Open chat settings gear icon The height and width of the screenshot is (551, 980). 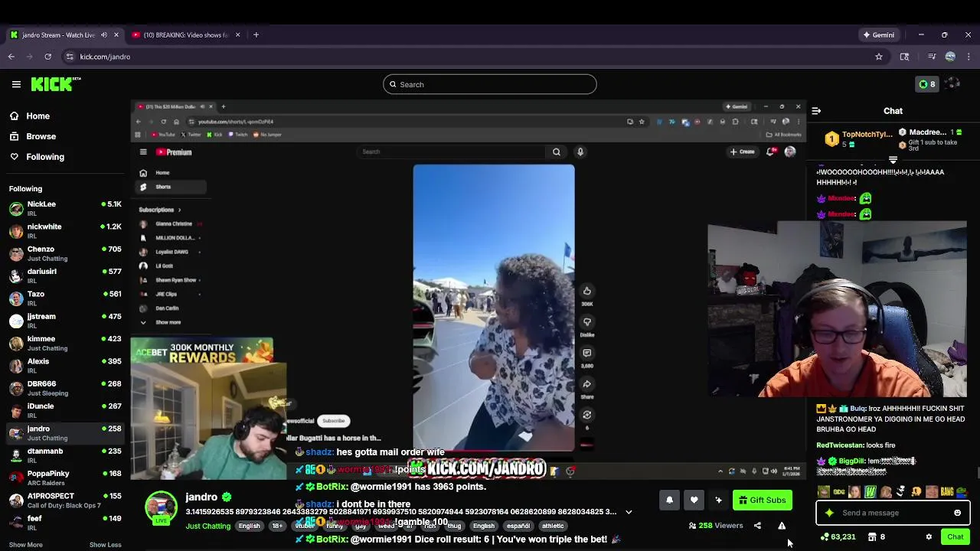click(929, 537)
